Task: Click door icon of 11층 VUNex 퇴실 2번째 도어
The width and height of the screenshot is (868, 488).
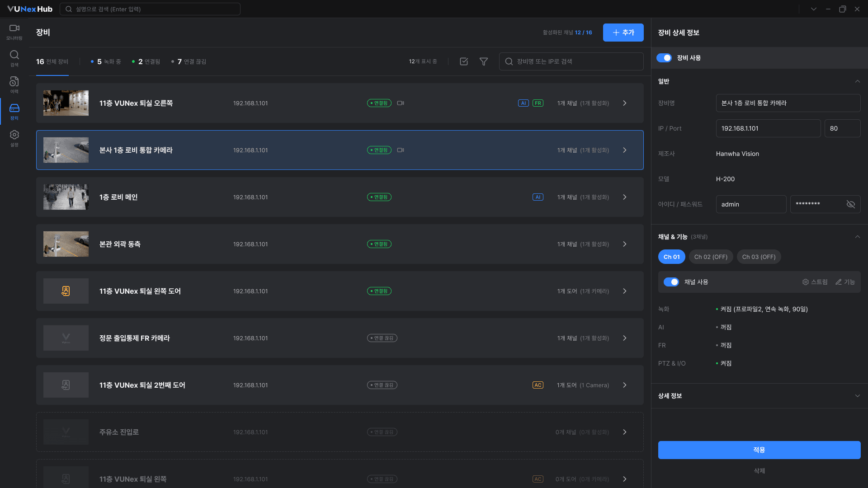Action: tap(66, 385)
